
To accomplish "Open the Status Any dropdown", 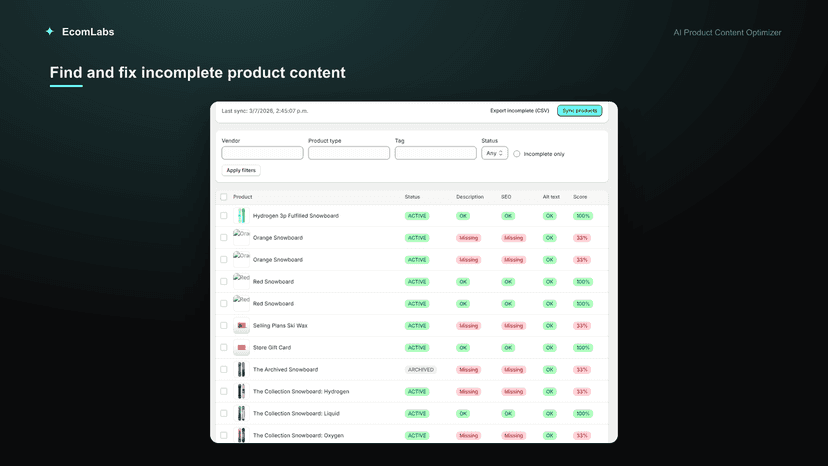I will 494,153.
